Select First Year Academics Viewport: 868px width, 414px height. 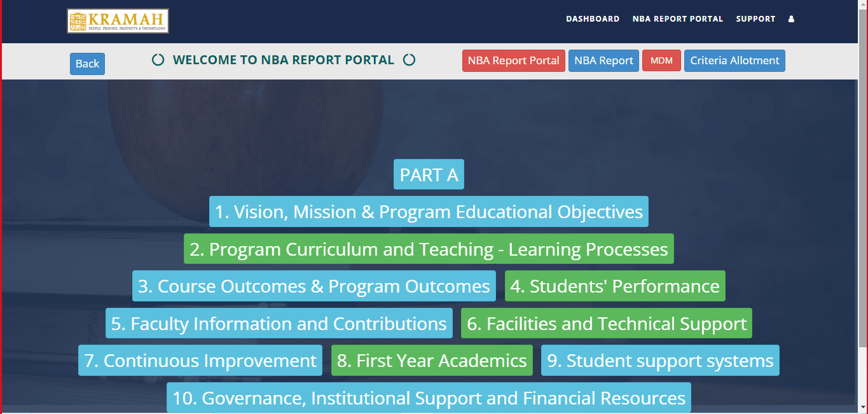[432, 361]
